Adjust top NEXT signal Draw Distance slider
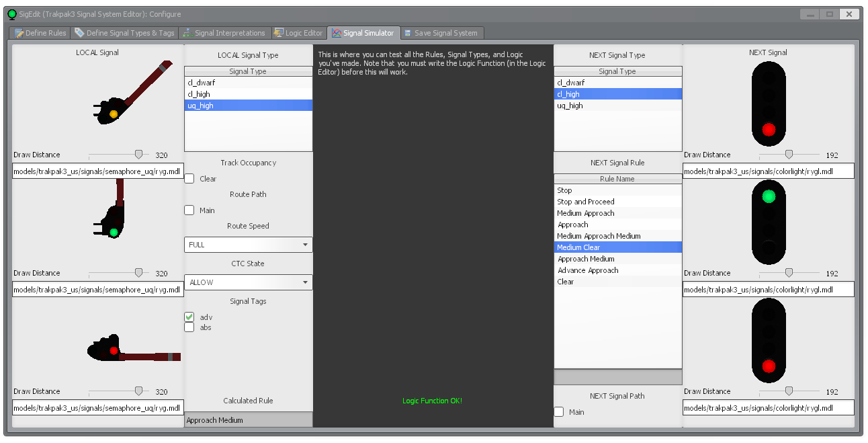This screenshot has height=443, width=868. 789,155
